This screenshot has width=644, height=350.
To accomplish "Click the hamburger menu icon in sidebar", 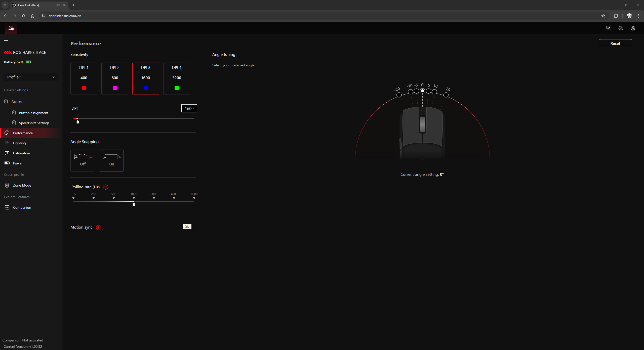I will pos(6,40).
